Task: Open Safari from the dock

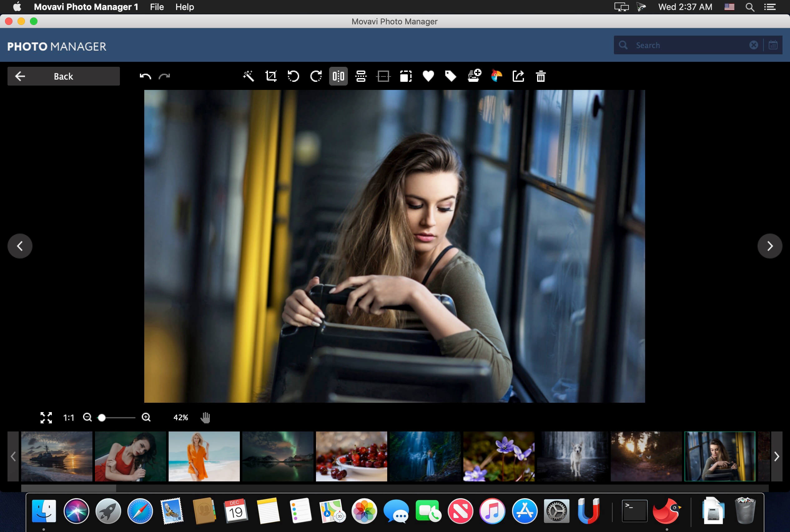Action: coord(140,511)
